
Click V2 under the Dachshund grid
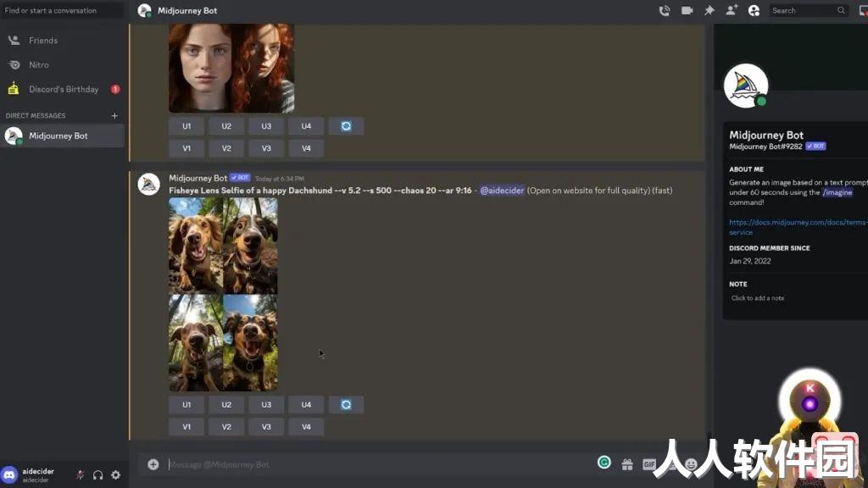(x=226, y=427)
